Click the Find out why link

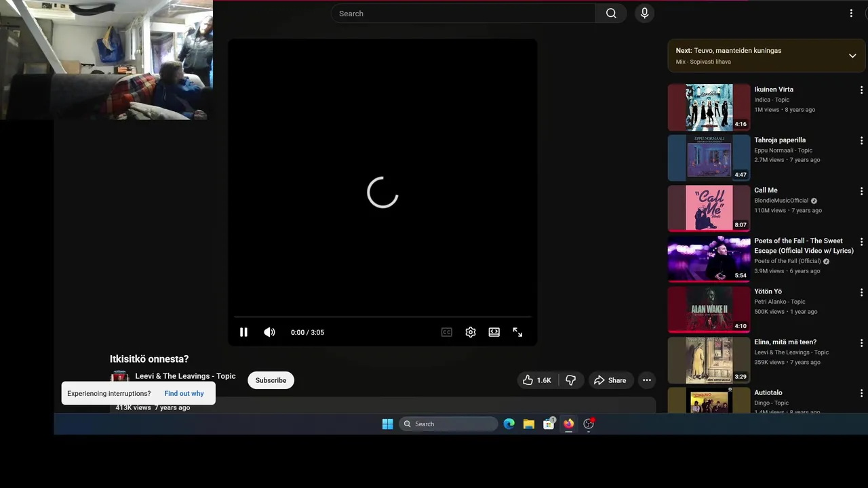(x=184, y=394)
